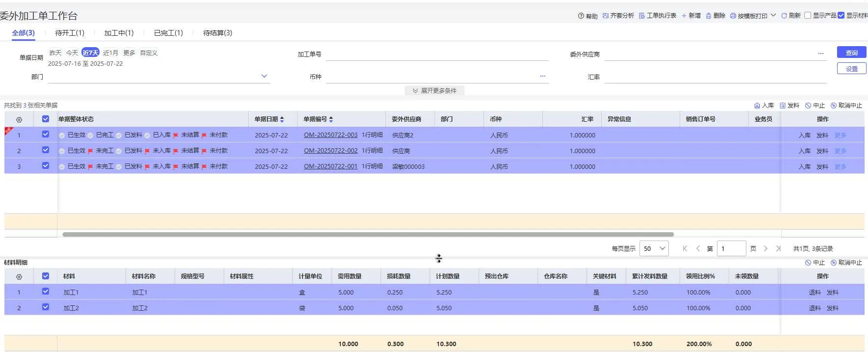The width and height of the screenshot is (868, 352).
Task: Switch to the 全部(3) tab
Action: click(x=23, y=33)
